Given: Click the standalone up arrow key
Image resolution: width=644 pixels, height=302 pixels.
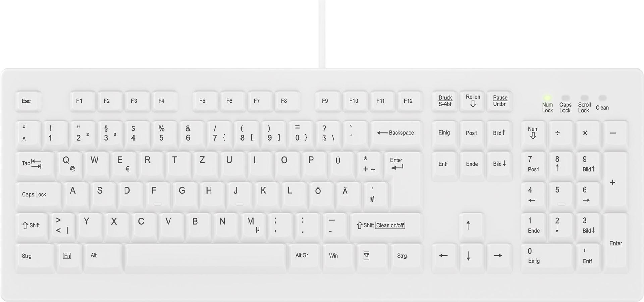Looking at the screenshot, I should tap(471, 227).
